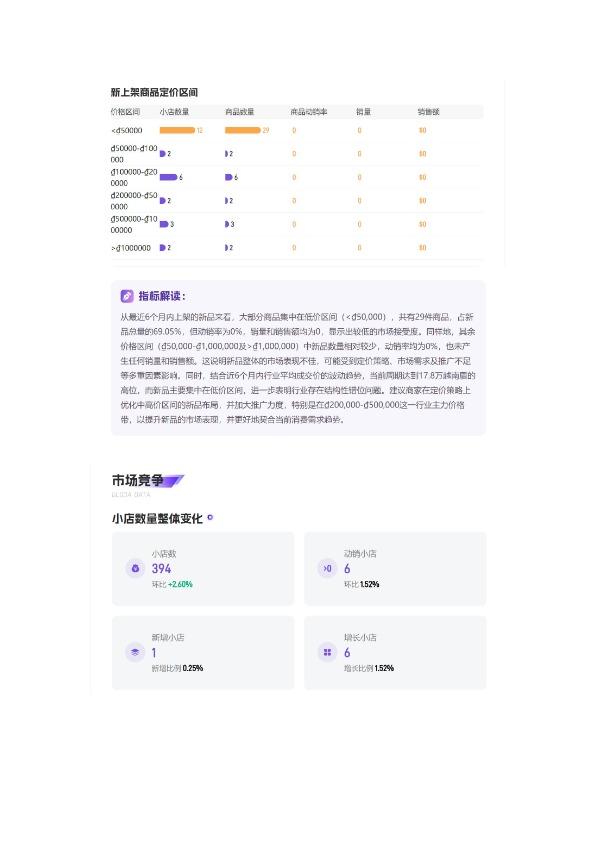Click the ₫500000-₫1000000 price range label
595x841 pixels.
click(134, 224)
